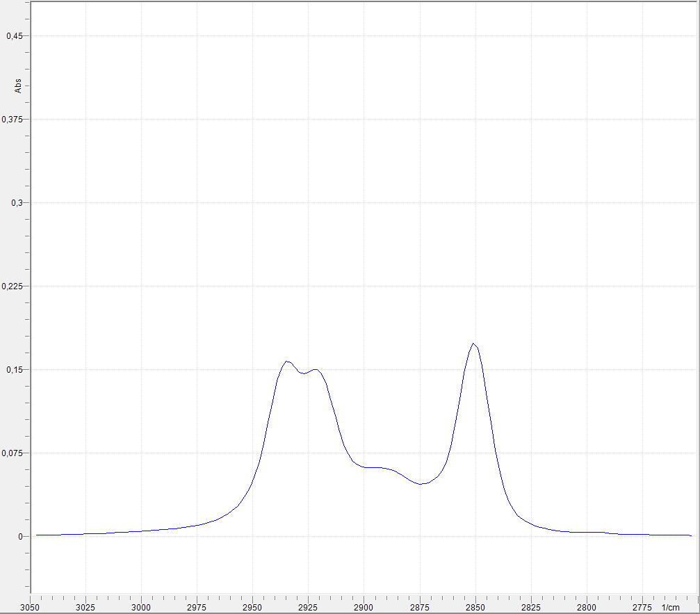
Task: Click the shoulder plateau near 2895 1/cm
Action: pyautogui.click(x=374, y=467)
